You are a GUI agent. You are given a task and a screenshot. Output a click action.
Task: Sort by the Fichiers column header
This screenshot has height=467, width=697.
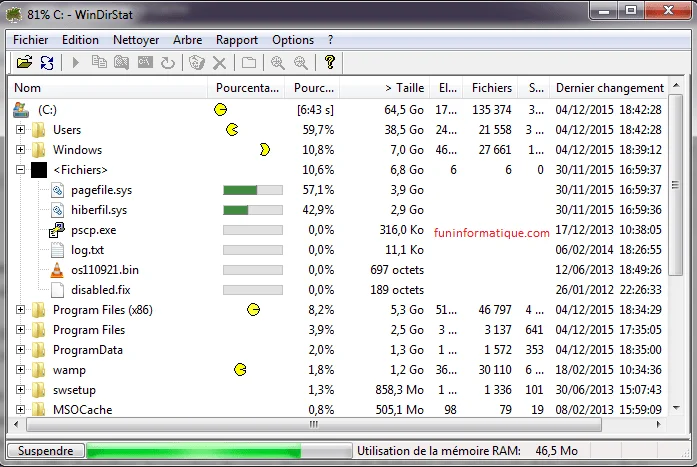point(492,88)
